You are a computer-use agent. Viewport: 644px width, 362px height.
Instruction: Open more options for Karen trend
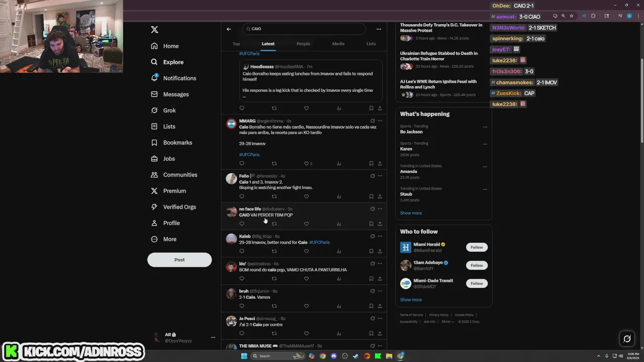click(485, 144)
